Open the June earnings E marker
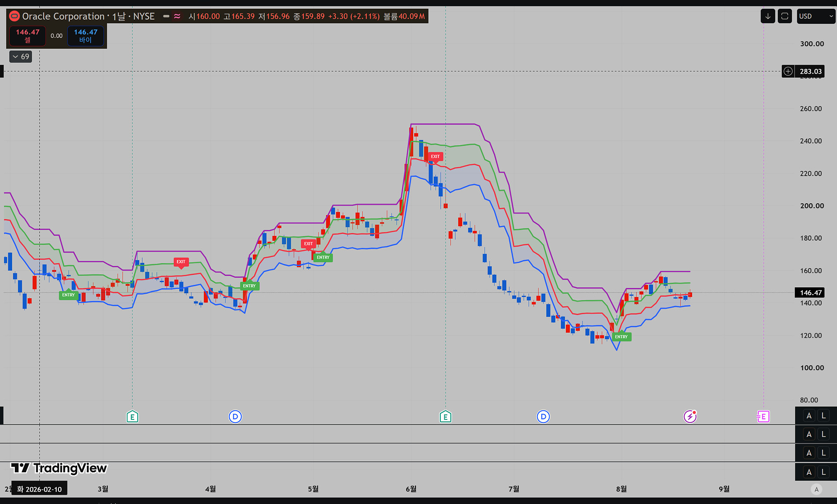This screenshot has height=504, width=837. pyautogui.click(x=446, y=417)
